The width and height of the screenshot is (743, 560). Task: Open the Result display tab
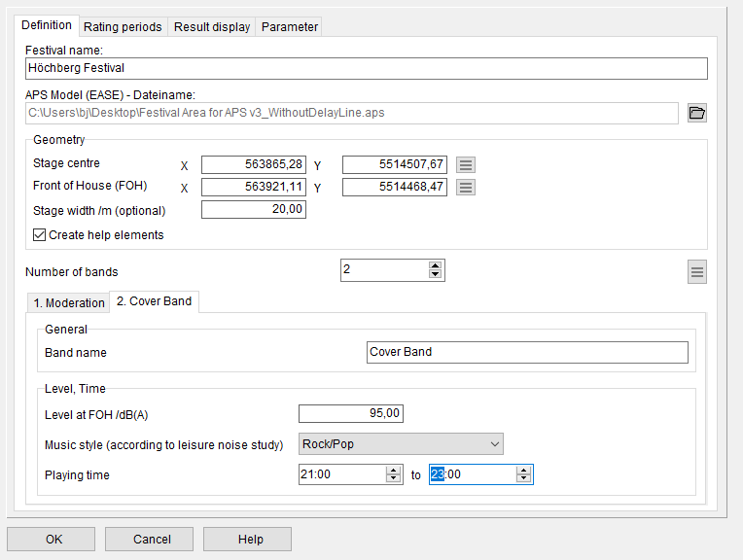click(212, 27)
